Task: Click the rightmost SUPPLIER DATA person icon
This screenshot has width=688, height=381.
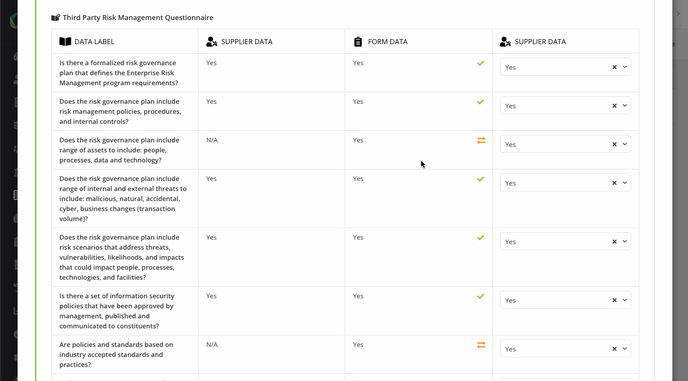Action: 505,42
